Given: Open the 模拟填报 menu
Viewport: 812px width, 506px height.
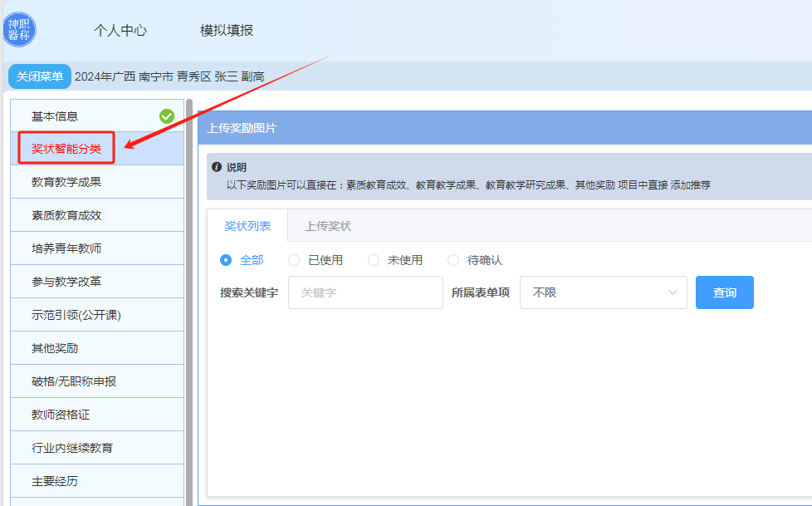Looking at the screenshot, I should point(227,31).
